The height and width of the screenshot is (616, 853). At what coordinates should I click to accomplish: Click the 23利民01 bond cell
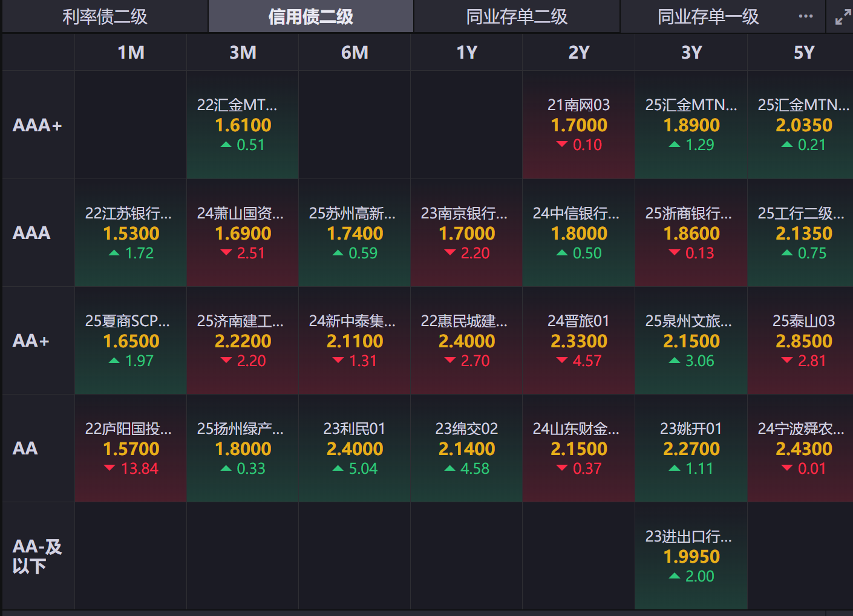(x=355, y=448)
